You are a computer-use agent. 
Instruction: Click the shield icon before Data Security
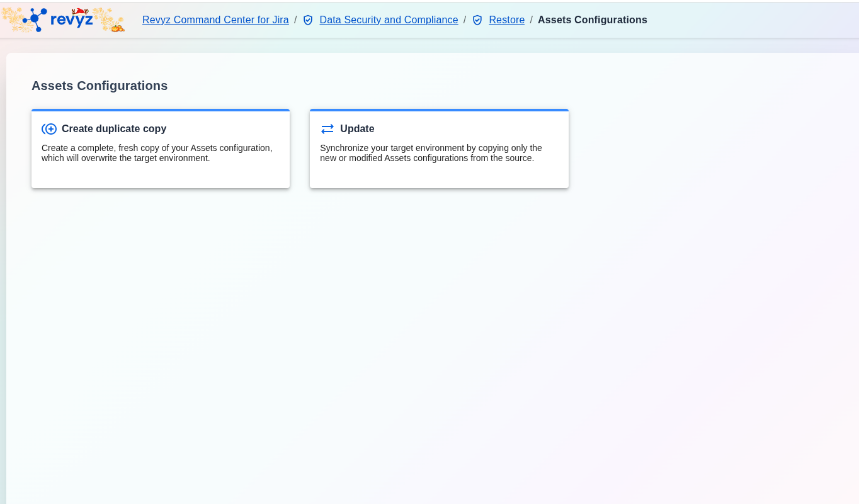308,20
